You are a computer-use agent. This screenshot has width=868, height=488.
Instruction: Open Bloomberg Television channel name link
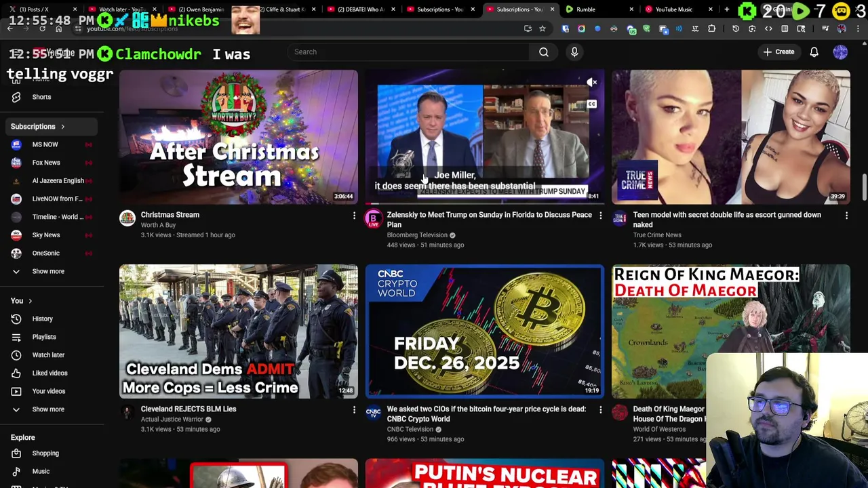[417, 235]
